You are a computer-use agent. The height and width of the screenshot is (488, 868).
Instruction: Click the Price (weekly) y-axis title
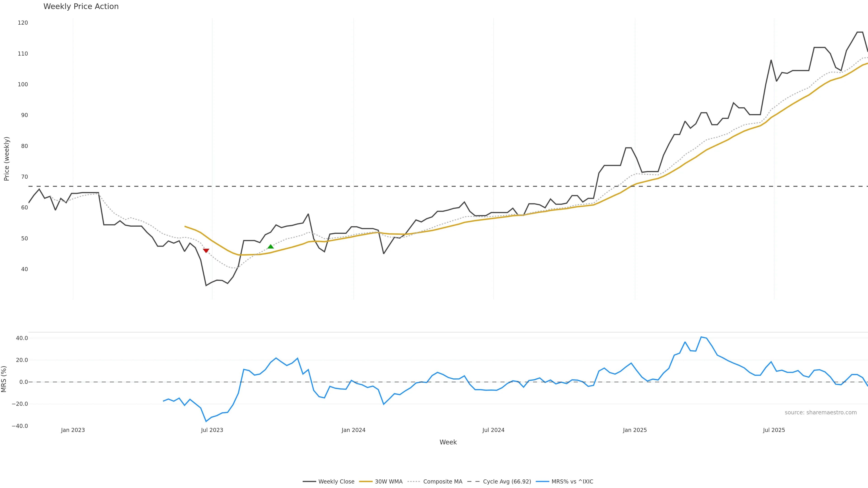click(x=6, y=159)
